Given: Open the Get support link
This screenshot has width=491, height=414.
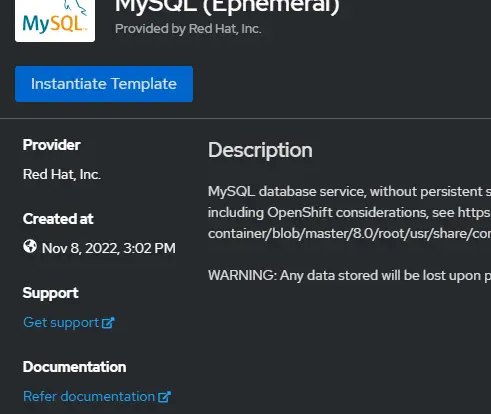Looking at the screenshot, I should pos(69,323).
